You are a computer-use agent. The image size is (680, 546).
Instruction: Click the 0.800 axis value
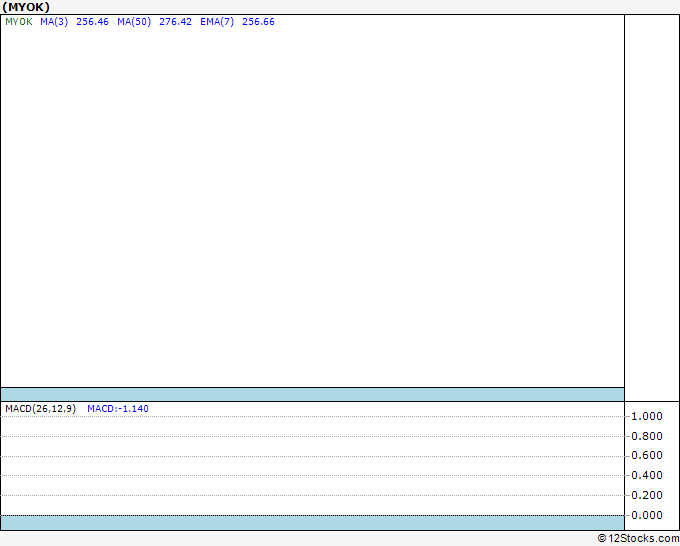(647, 436)
